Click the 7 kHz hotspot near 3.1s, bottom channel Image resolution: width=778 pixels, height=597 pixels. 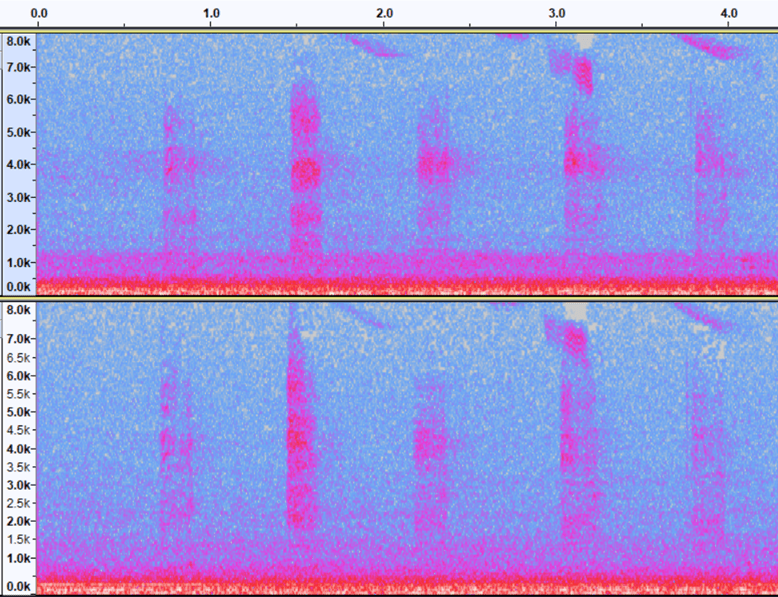pos(575,338)
